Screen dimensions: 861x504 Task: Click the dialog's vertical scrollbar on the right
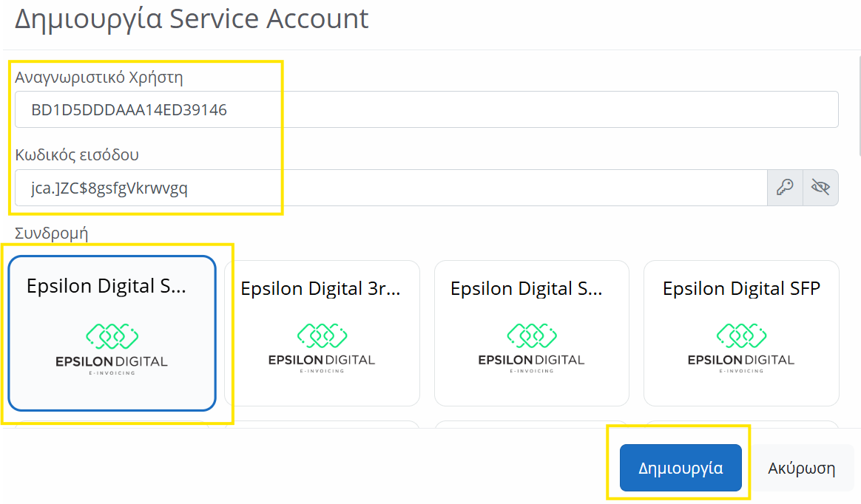point(858,111)
